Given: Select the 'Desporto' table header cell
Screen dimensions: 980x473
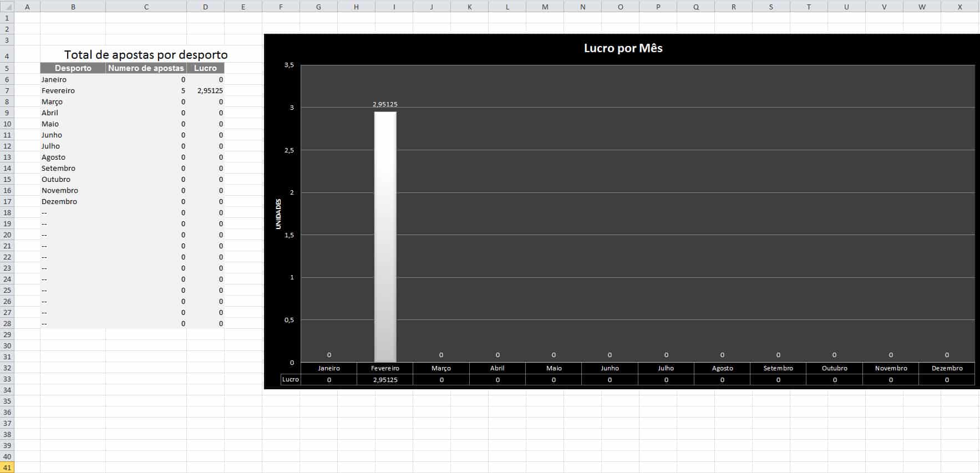Looking at the screenshot, I should (x=73, y=68).
